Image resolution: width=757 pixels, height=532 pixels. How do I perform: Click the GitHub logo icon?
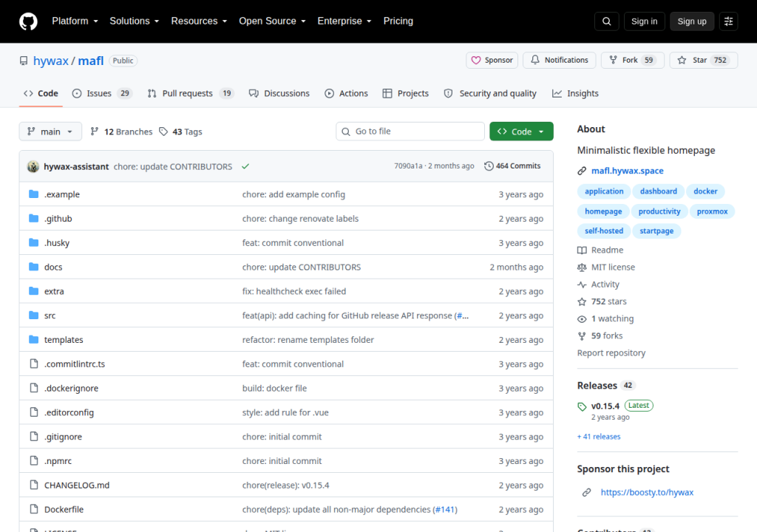click(x=28, y=21)
